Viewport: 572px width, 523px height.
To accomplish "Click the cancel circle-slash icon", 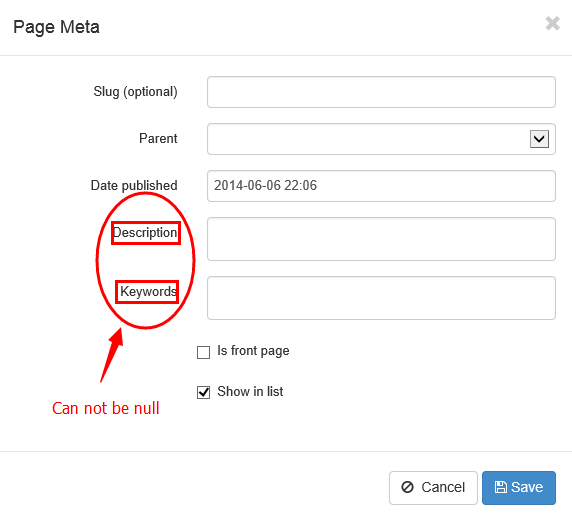I will [407, 487].
